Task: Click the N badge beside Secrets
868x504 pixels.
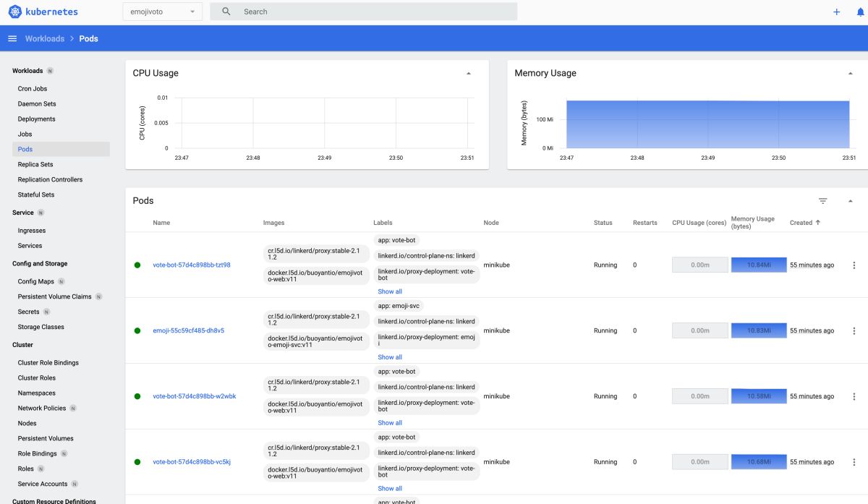Action: tap(47, 312)
